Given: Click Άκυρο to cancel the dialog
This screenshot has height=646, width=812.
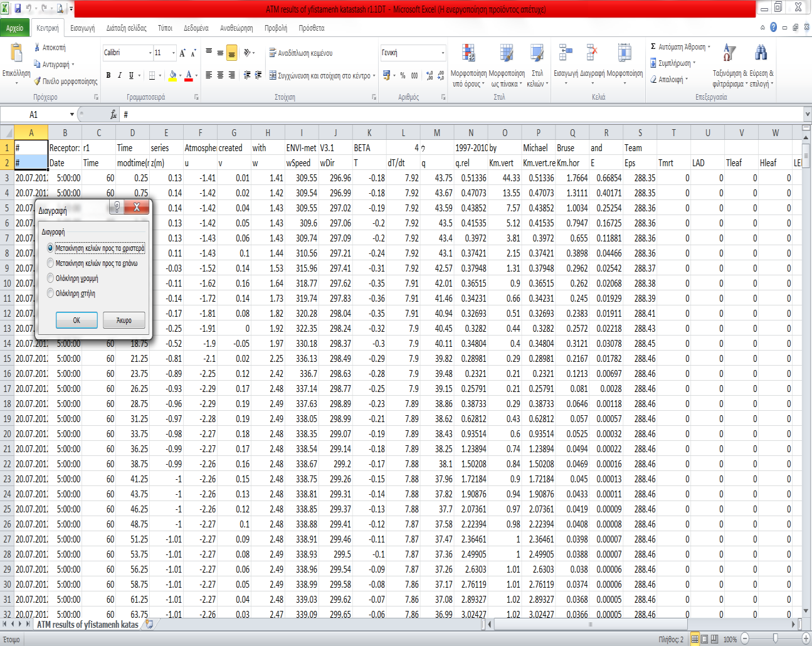Looking at the screenshot, I should pyautogui.click(x=124, y=320).
